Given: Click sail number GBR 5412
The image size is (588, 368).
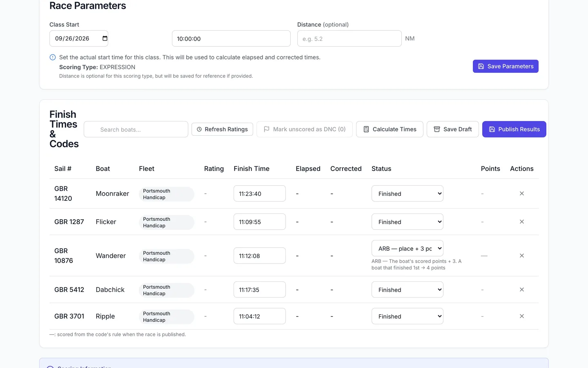Looking at the screenshot, I should click(69, 289).
